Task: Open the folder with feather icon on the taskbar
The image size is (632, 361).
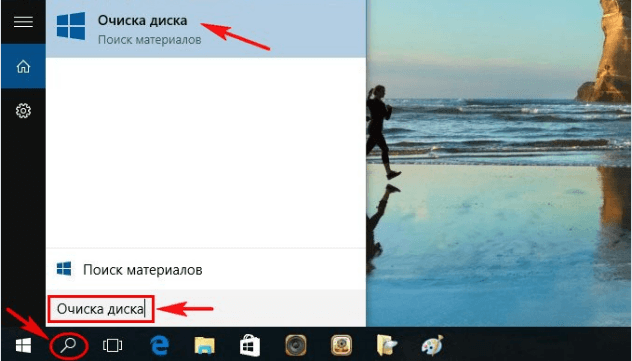Action: coord(387,346)
